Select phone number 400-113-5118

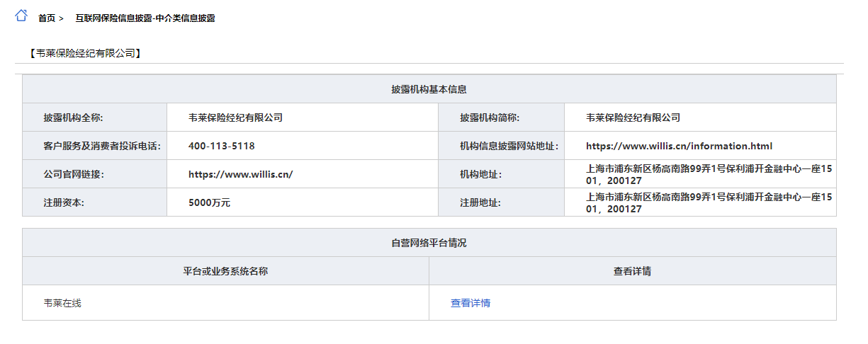tap(222, 146)
